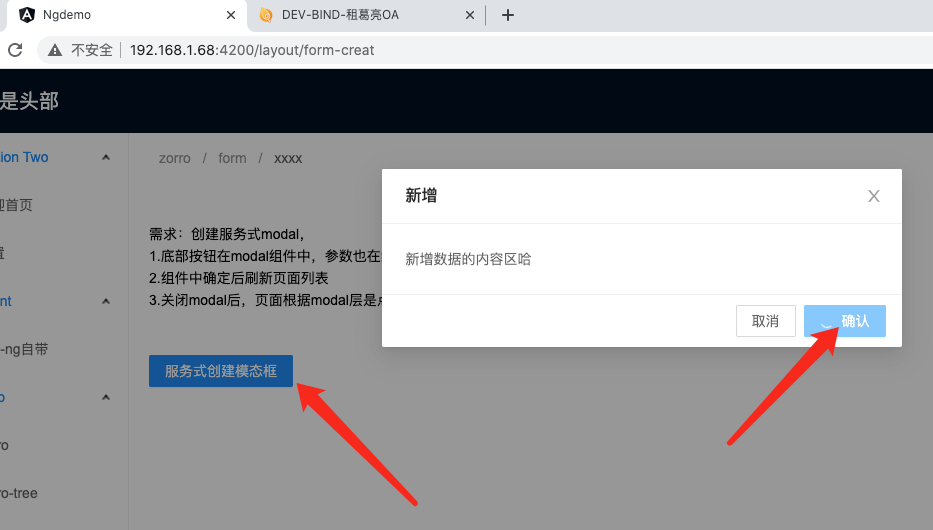
Task: Click the 取消 button in modal
Action: coord(765,321)
